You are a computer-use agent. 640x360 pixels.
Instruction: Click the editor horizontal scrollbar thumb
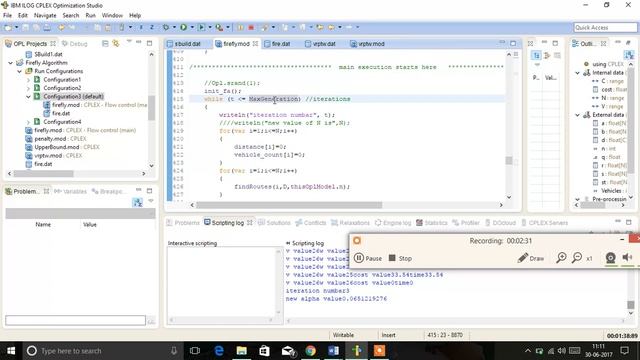289,205
